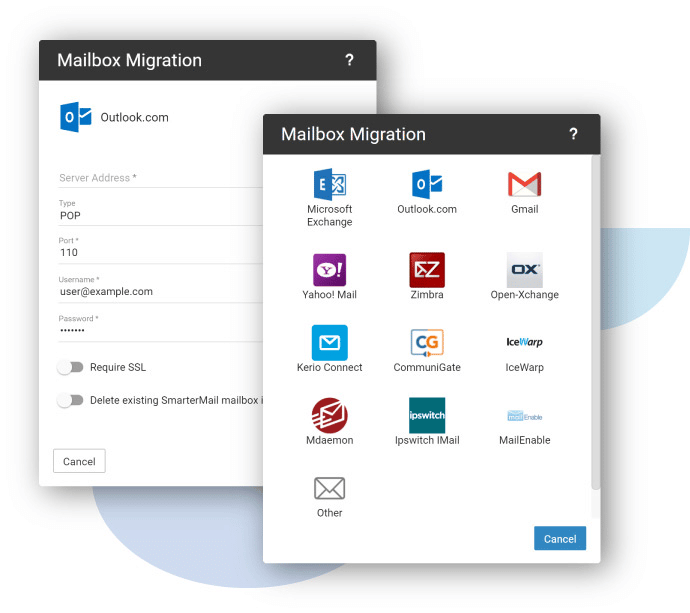Viewport: 690px width, 613px height.
Task: Choose the CommuniGate icon
Action: 427,343
